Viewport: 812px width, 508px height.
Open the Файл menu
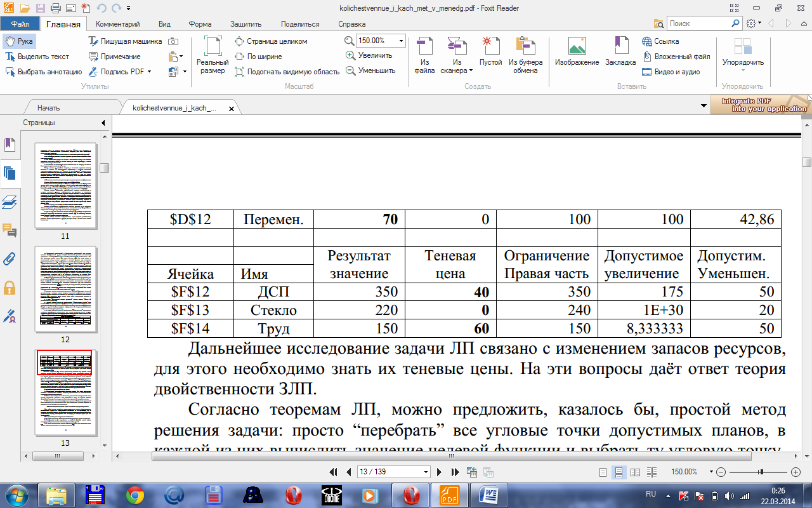coord(20,24)
